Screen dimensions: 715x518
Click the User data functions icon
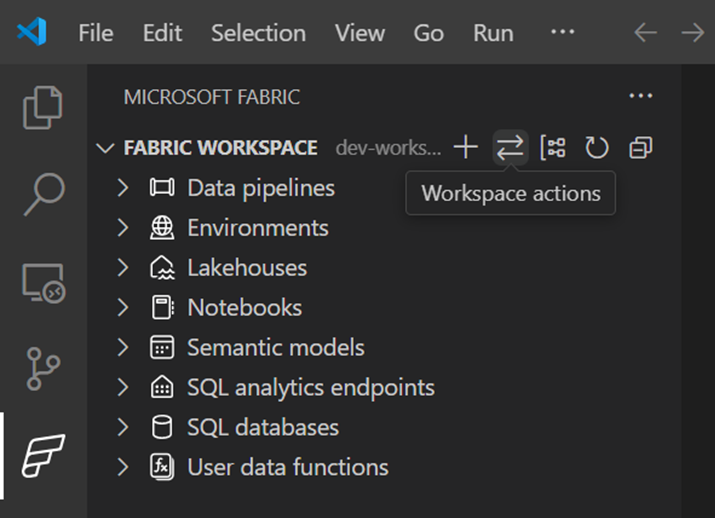point(162,467)
